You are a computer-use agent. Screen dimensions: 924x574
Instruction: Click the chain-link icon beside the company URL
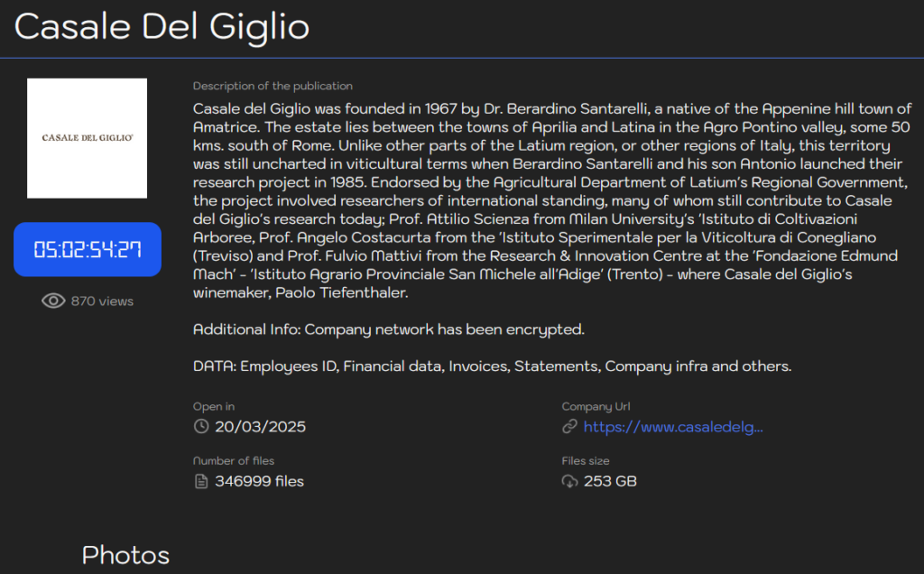[x=569, y=427]
